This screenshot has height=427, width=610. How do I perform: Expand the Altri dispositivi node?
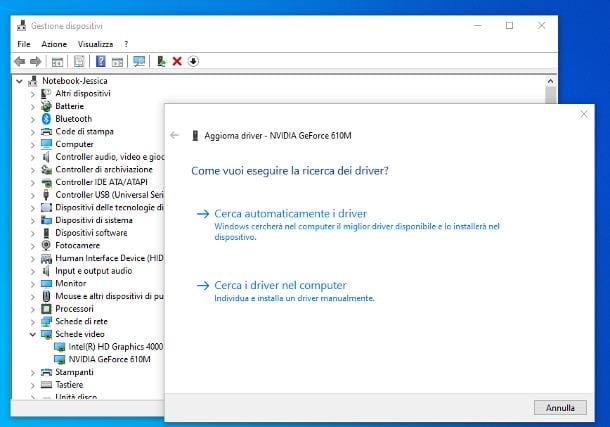(33, 94)
